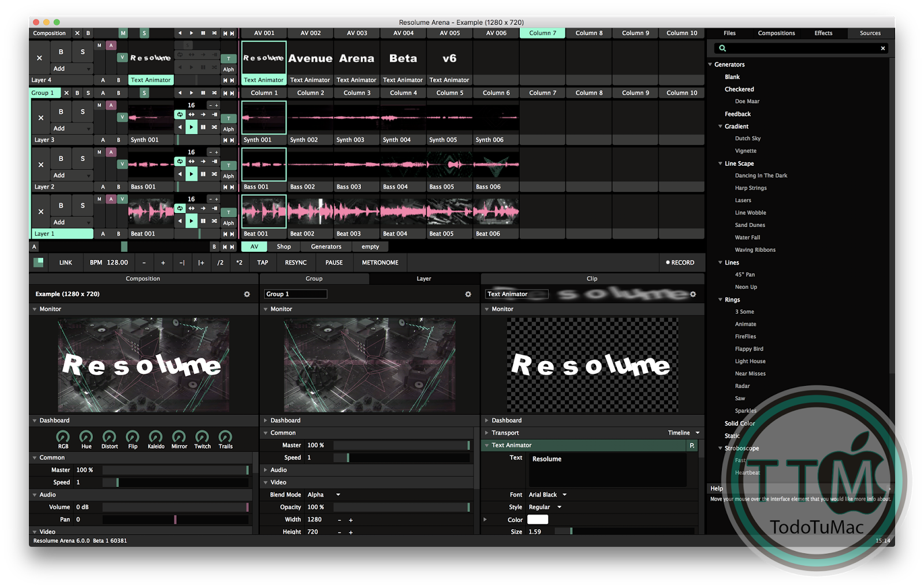Open Group 1 panel gear settings
Screen dimensions: 924x588
468,294
